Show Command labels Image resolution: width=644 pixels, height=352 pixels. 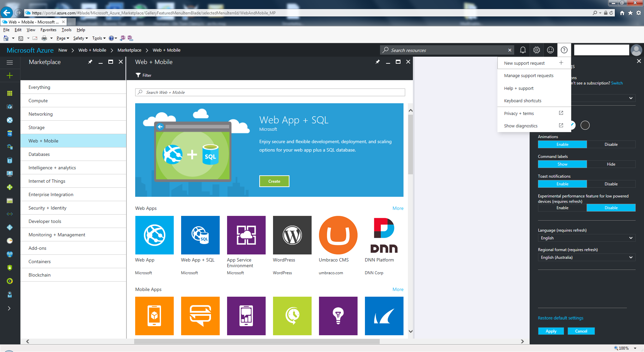pos(562,164)
